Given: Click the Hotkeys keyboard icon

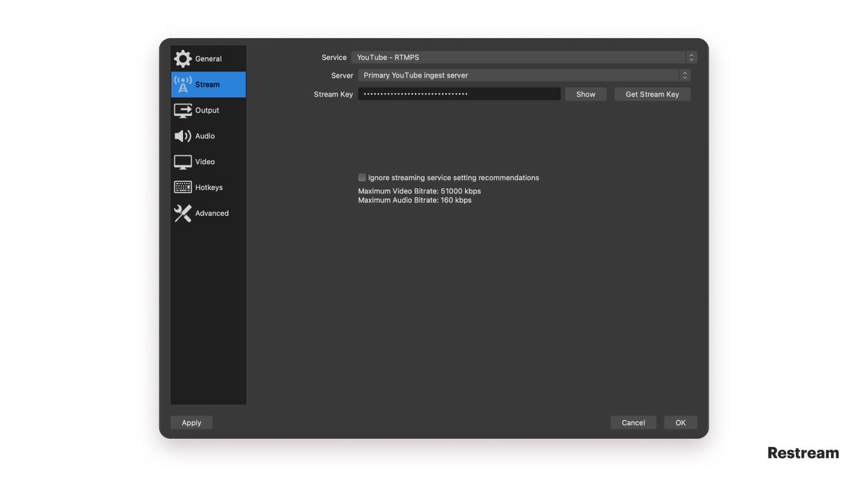Looking at the screenshot, I should pos(182,187).
